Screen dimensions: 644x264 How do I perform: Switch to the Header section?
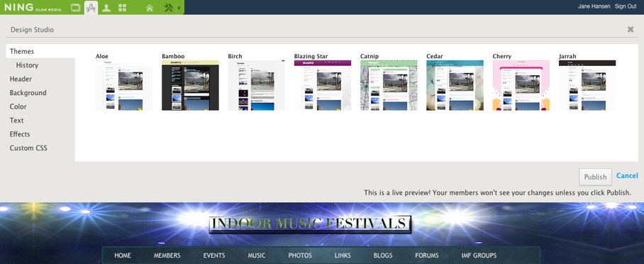coord(21,79)
